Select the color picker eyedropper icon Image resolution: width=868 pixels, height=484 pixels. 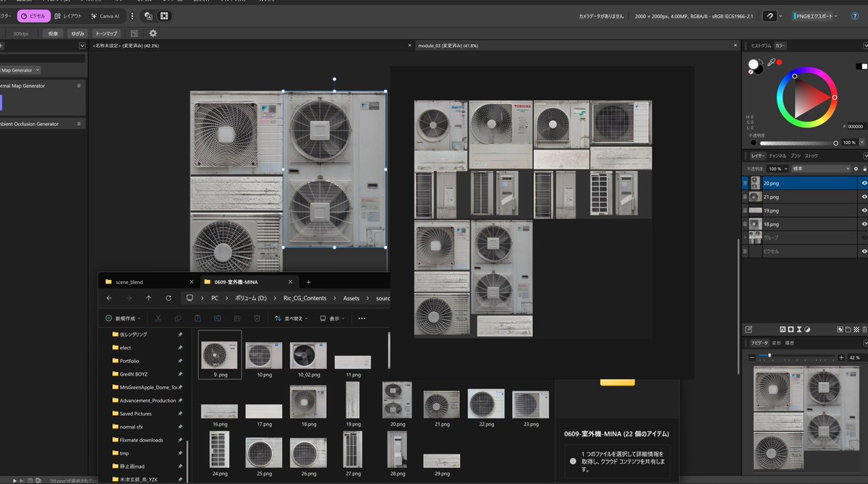point(770,62)
